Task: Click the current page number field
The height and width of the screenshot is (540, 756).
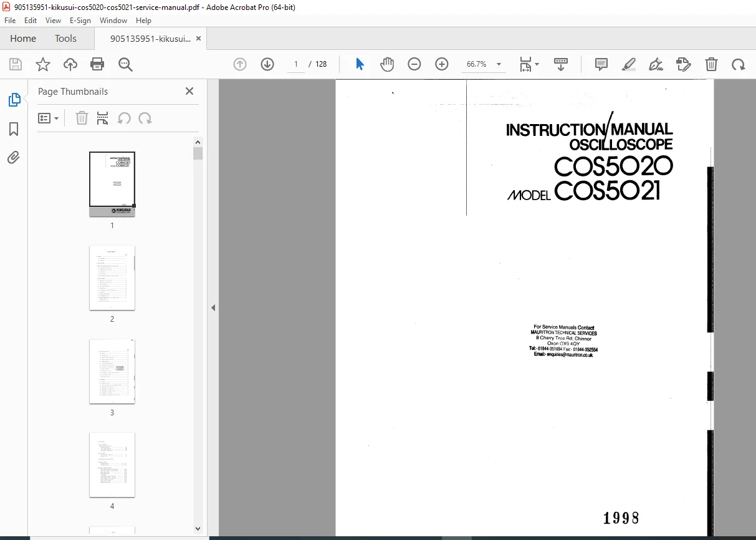Action: tap(296, 64)
